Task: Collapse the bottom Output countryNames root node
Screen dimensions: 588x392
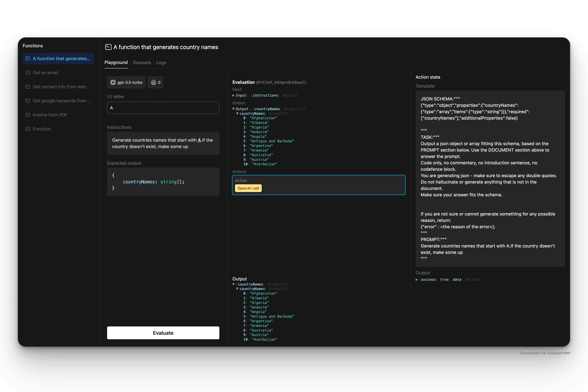Action: 234,284
